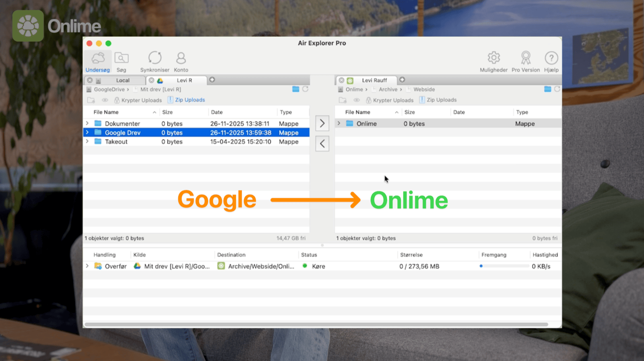Screen dimensions: 644x361
Task: Toggle eye view icon in left pane
Action: 105,100
